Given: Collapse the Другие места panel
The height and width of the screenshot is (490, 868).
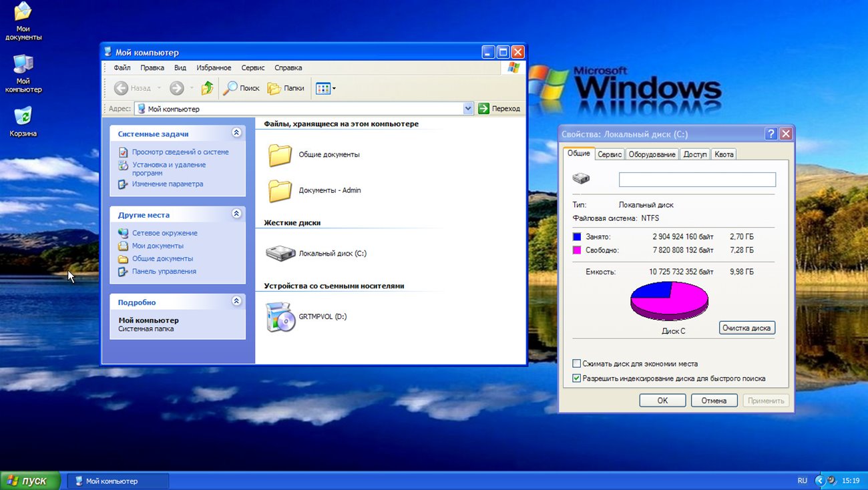Looking at the screenshot, I should click(x=236, y=214).
